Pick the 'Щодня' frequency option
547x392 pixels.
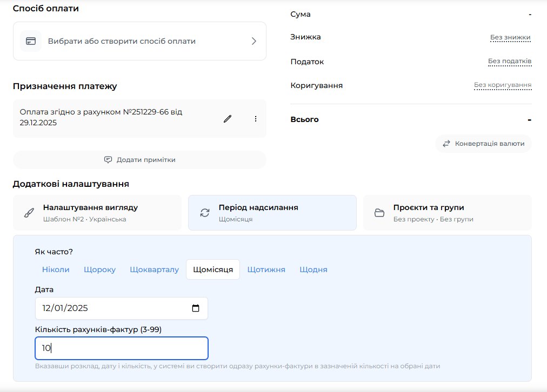coord(313,269)
